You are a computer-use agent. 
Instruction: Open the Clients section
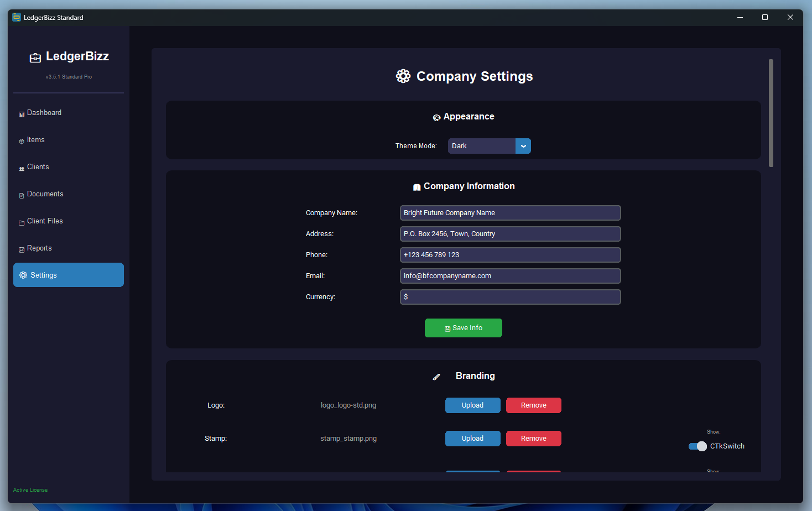click(x=69, y=167)
